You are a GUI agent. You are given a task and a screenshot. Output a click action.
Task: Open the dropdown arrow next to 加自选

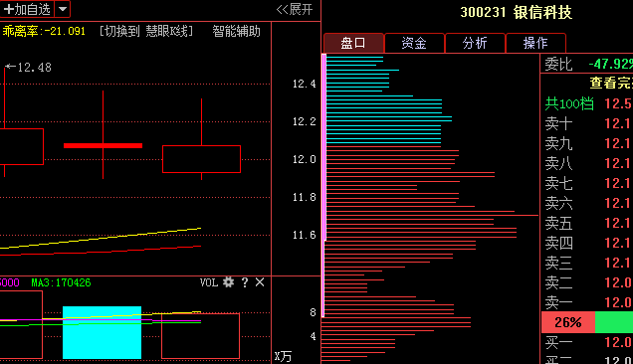click(63, 9)
